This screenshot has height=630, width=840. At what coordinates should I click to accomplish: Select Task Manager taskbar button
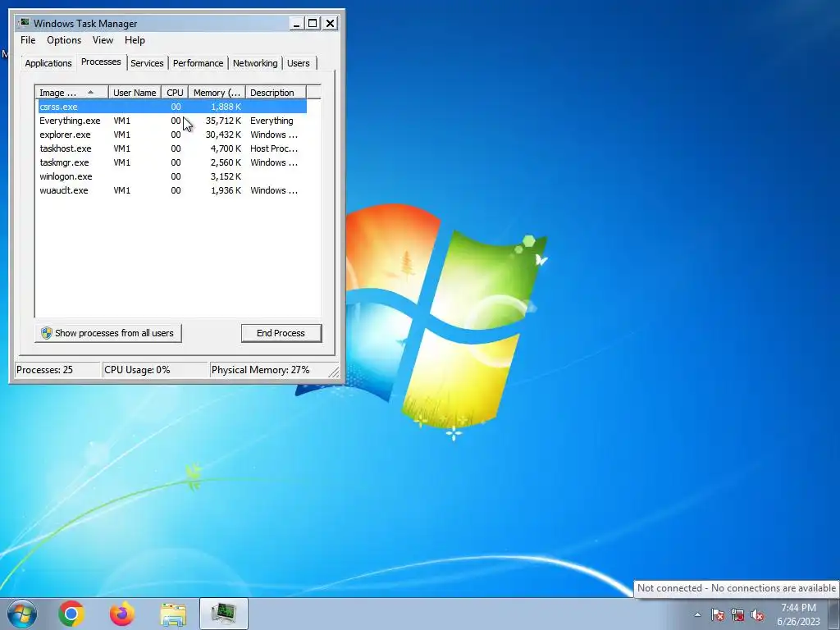pyautogui.click(x=224, y=614)
